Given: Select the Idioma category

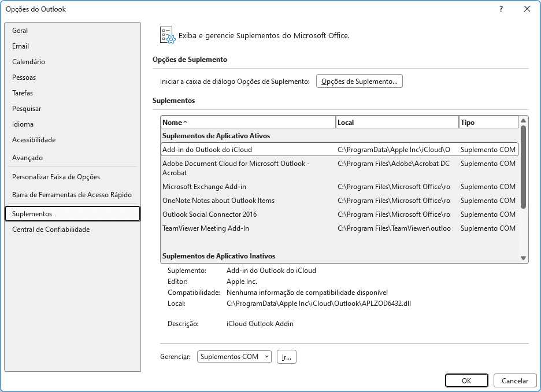Looking at the screenshot, I should (x=72, y=124).
